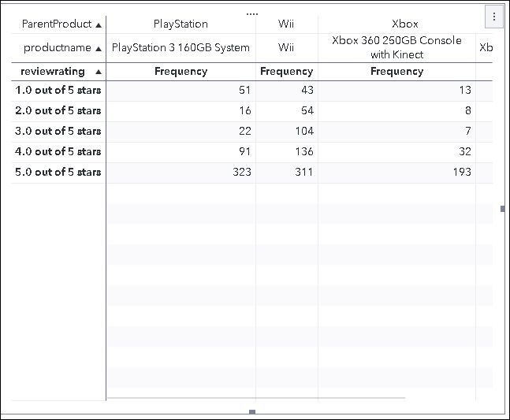Click Xbox 360 250GB Console with Kinect header

tap(396, 48)
